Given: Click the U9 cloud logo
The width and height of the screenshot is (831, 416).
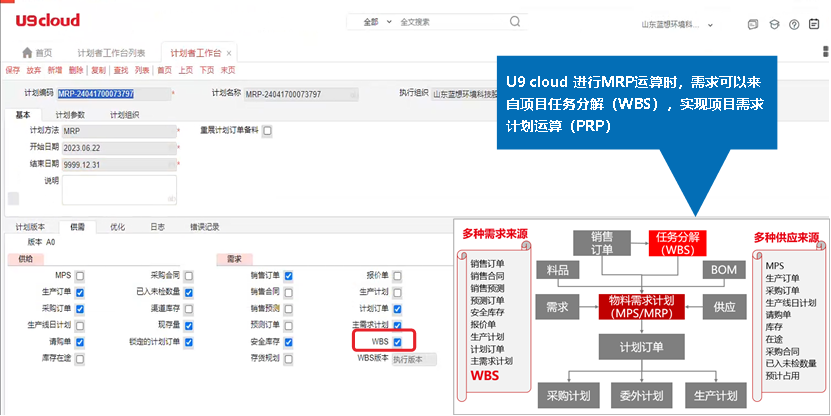Looking at the screenshot, I should pos(47,21).
